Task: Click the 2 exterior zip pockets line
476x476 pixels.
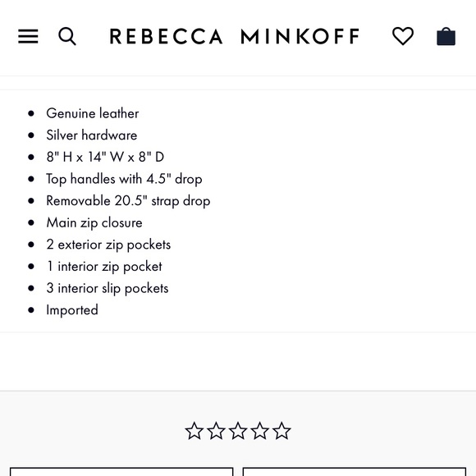Action: 108,245
